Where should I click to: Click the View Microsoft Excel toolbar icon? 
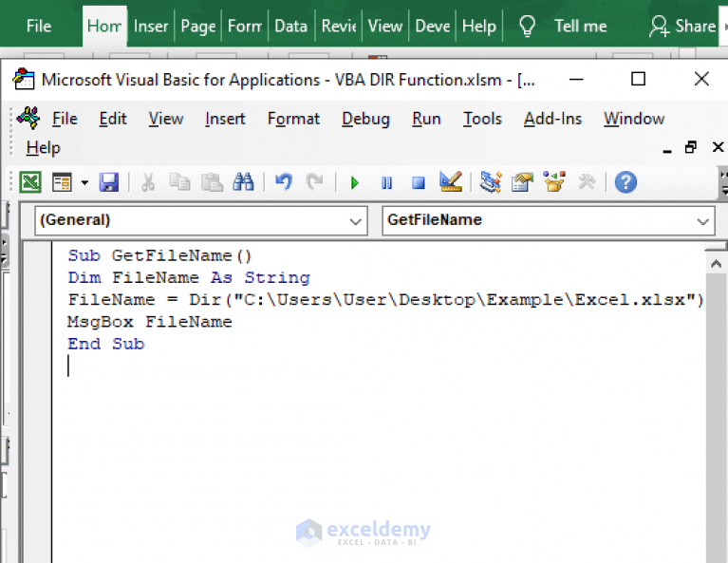(x=30, y=182)
